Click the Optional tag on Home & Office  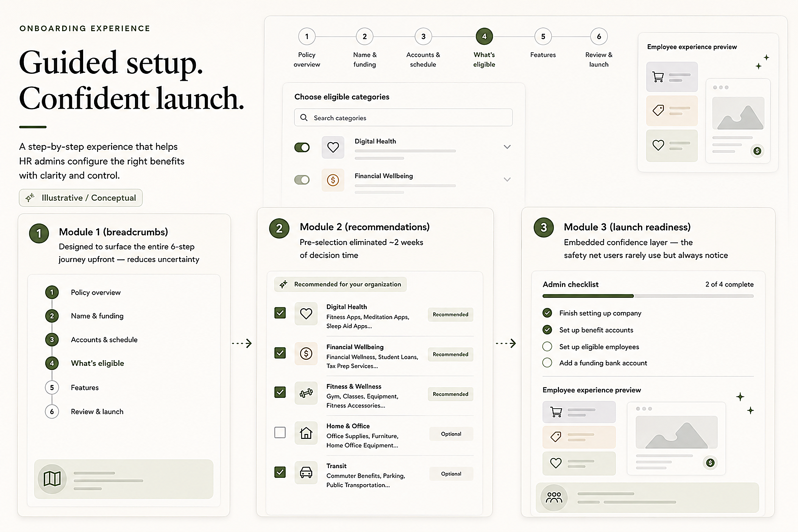click(451, 434)
